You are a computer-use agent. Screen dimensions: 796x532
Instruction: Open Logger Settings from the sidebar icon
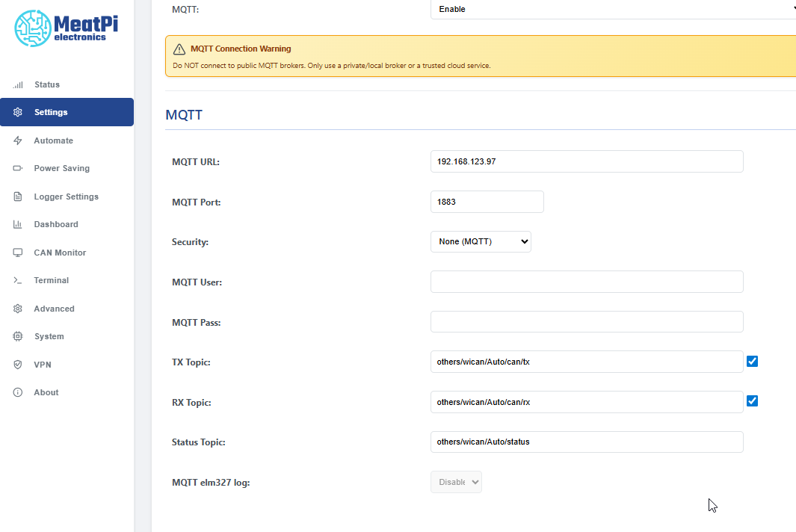point(18,197)
